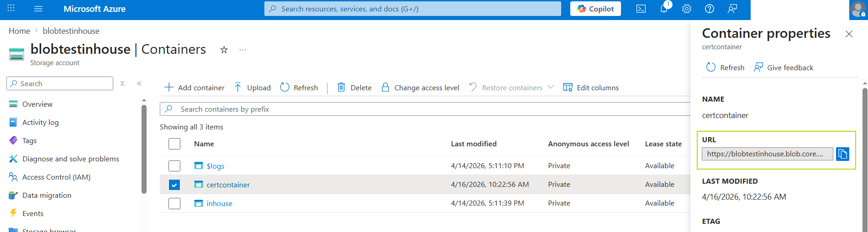Open Data migration in the sidebar
868x232 pixels.
[47, 195]
